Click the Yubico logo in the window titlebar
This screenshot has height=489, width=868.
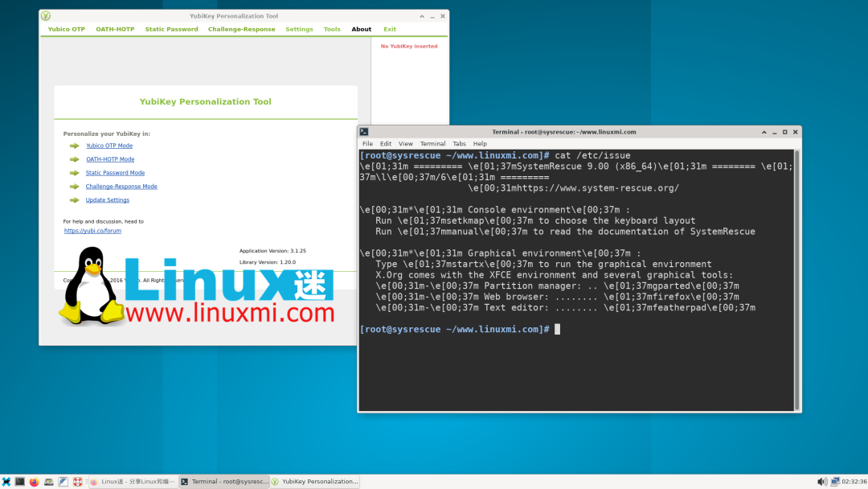click(46, 15)
